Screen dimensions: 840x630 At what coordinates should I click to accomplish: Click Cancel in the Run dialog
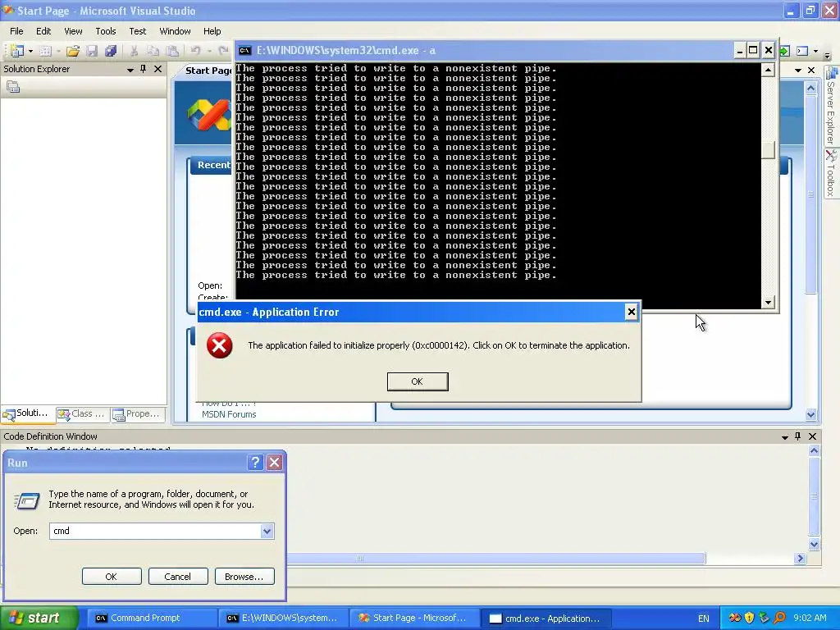178,577
